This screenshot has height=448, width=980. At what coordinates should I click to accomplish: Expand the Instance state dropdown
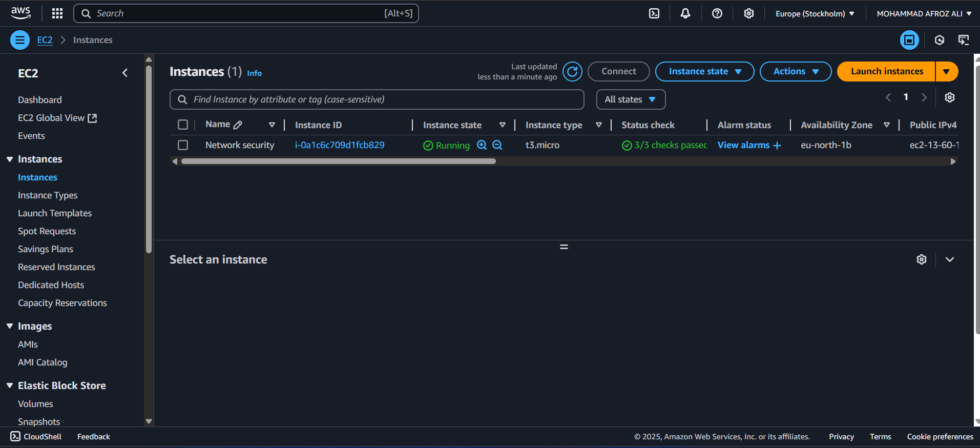coord(704,72)
